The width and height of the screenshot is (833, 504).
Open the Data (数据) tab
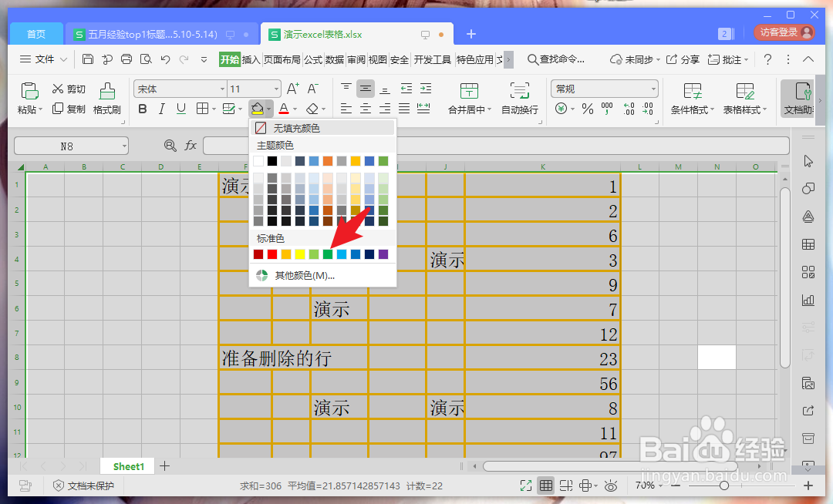pyautogui.click(x=335, y=59)
